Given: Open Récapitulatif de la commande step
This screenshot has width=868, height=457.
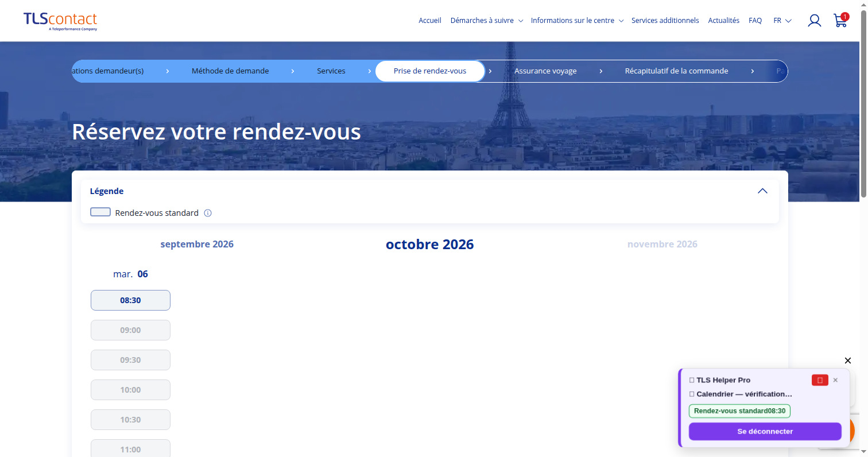Looking at the screenshot, I should 676,71.
